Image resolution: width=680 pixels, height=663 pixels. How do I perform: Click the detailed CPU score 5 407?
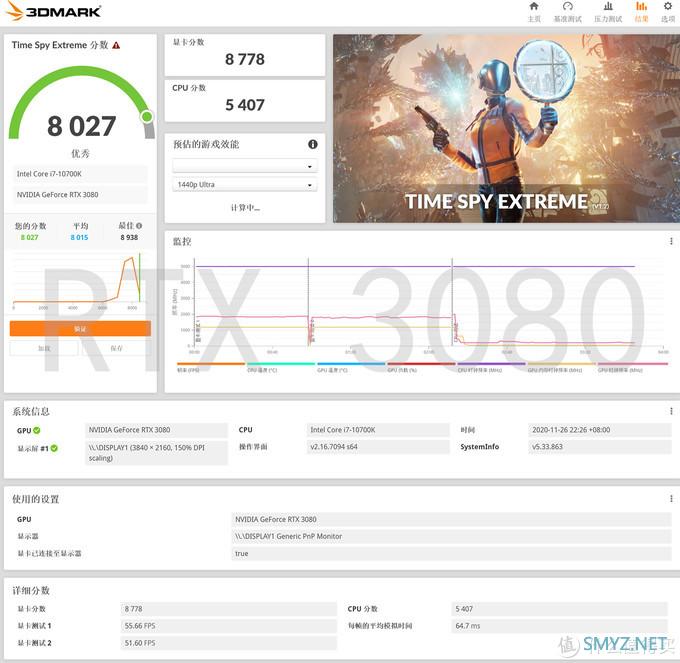559,609
